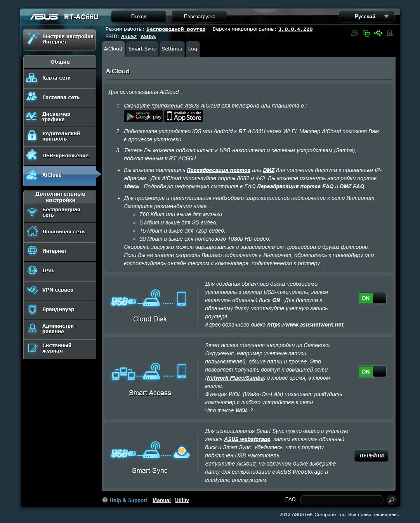Open the Firewall shield icon (Брандмауэр)
Image resolution: width=420 pixels, height=523 pixels.
tap(32, 309)
